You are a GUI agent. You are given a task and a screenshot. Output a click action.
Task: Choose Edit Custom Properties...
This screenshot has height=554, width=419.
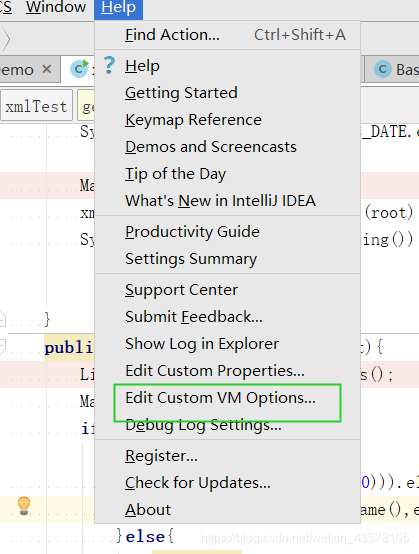pos(228,371)
